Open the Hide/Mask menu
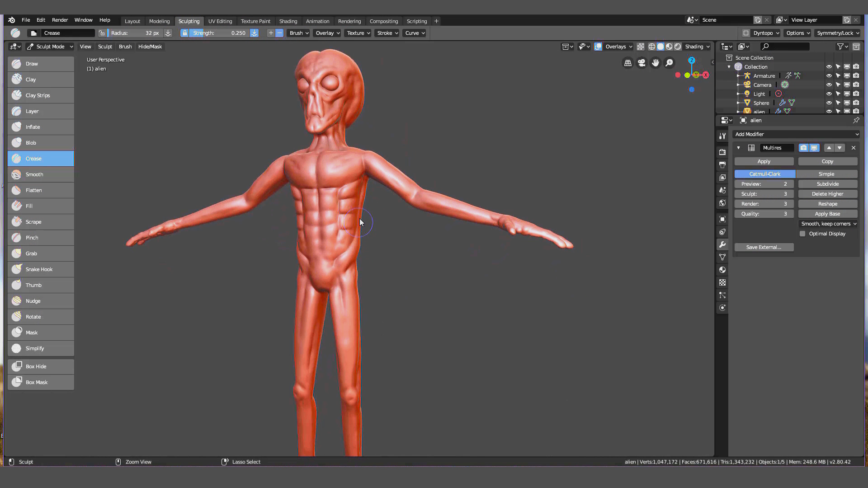868x488 pixels. [x=150, y=47]
